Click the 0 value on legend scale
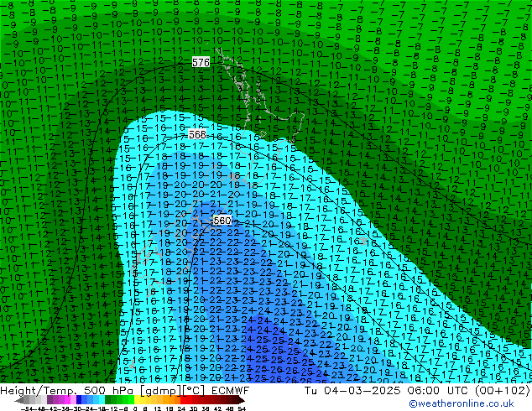This screenshot has width=532, height=411. 134,408
